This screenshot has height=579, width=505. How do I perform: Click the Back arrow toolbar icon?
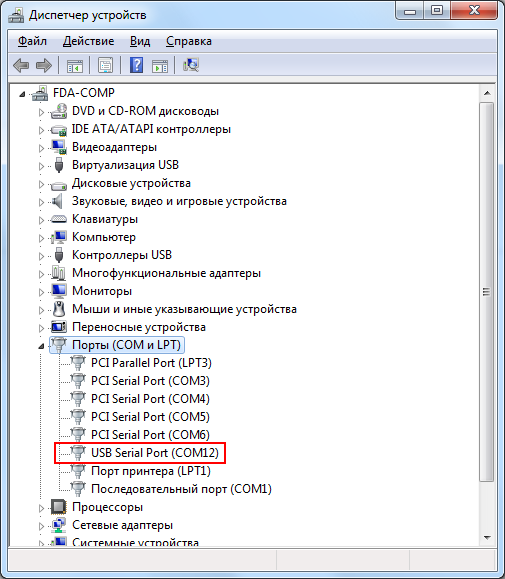click(x=21, y=66)
